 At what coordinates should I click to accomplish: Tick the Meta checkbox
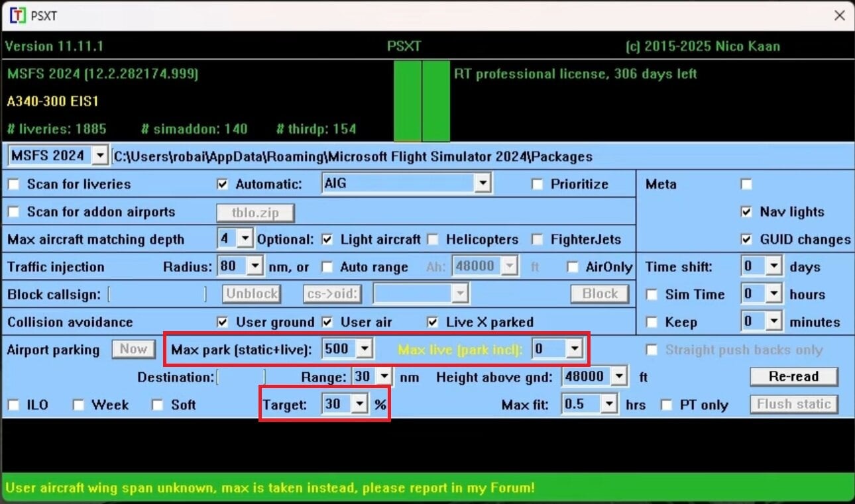click(746, 184)
